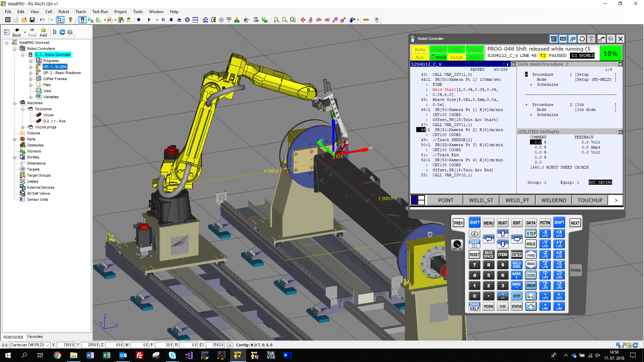Toggle the WELD ENBL key
Screen dimensions: 644x362
[517, 265]
